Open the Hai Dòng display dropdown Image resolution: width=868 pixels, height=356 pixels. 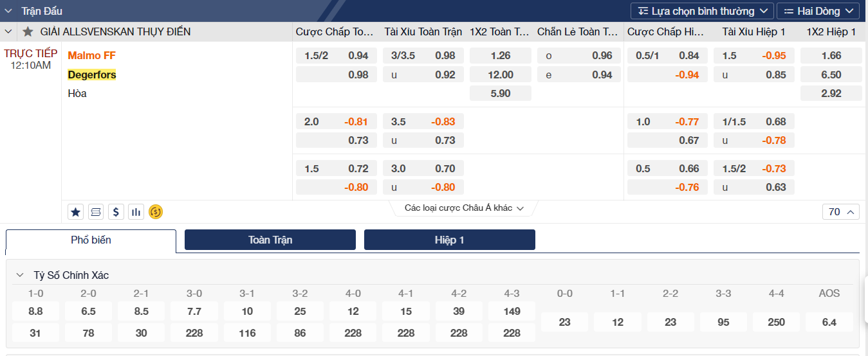[818, 11]
